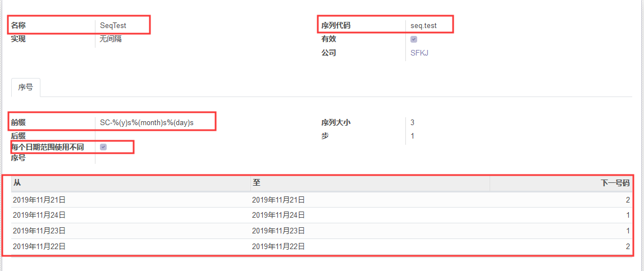This screenshot has height=271, width=644.
Task: Click the 前缀 value SC-%(y)s%(month)s%(day)s
Action: coord(147,122)
